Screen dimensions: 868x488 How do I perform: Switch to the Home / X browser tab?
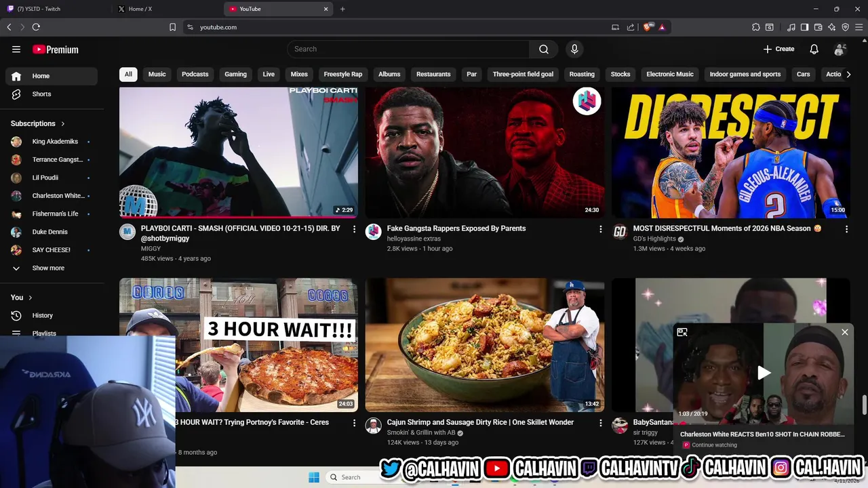tap(167, 9)
